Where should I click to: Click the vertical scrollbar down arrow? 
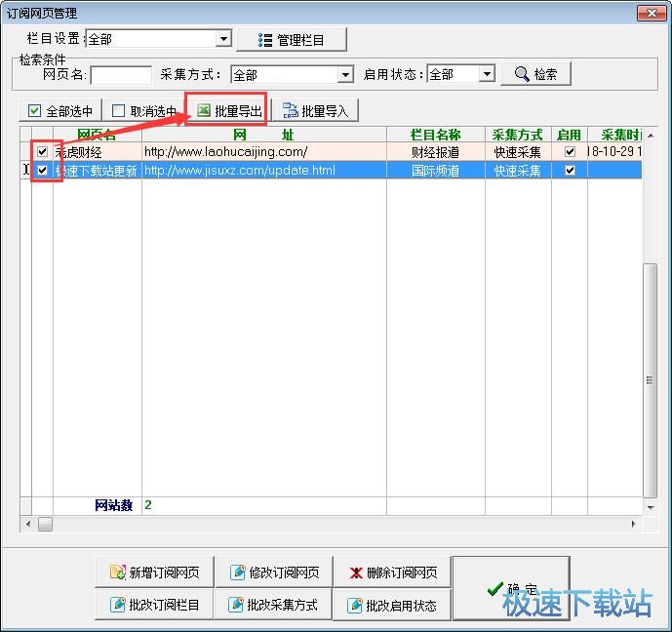point(651,507)
